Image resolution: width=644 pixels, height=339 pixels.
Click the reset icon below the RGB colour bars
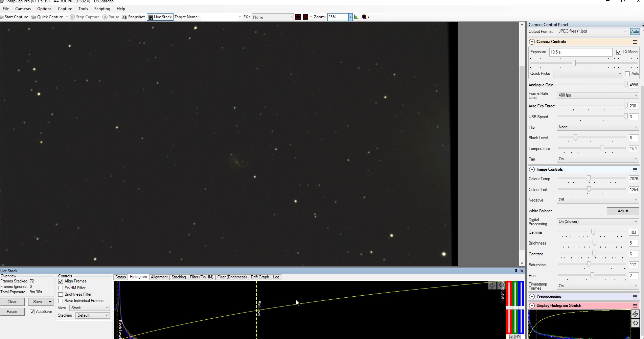point(518,337)
